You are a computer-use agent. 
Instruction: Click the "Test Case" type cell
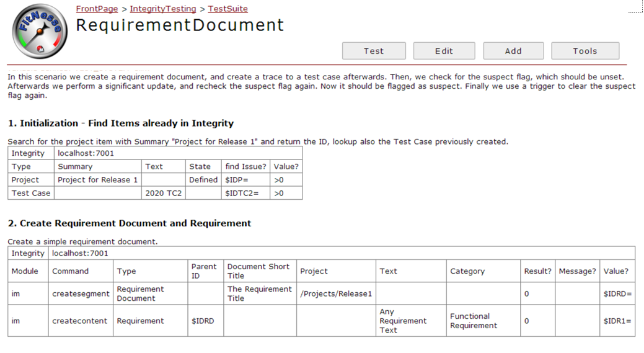coord(31,193)
